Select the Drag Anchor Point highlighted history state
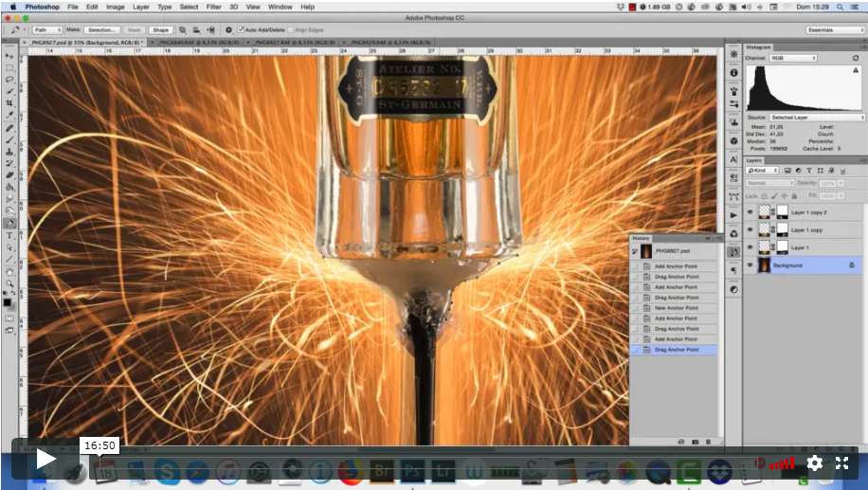The image size is (868, 490). [673, 350]
